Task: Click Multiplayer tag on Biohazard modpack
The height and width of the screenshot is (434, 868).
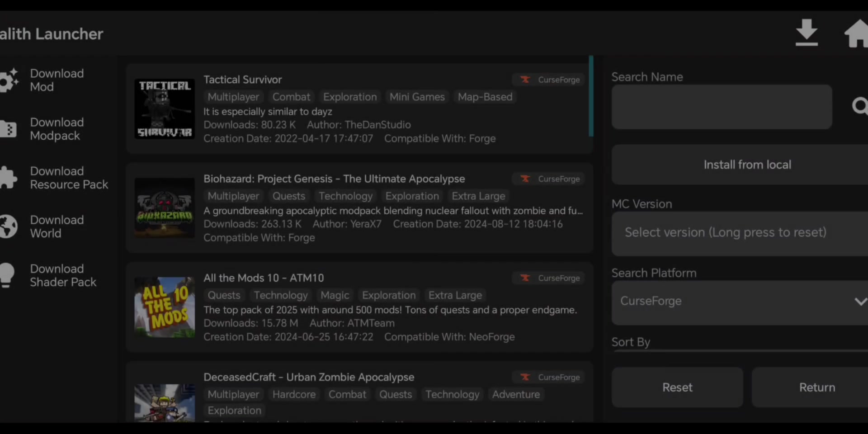Action: [233, 196]
